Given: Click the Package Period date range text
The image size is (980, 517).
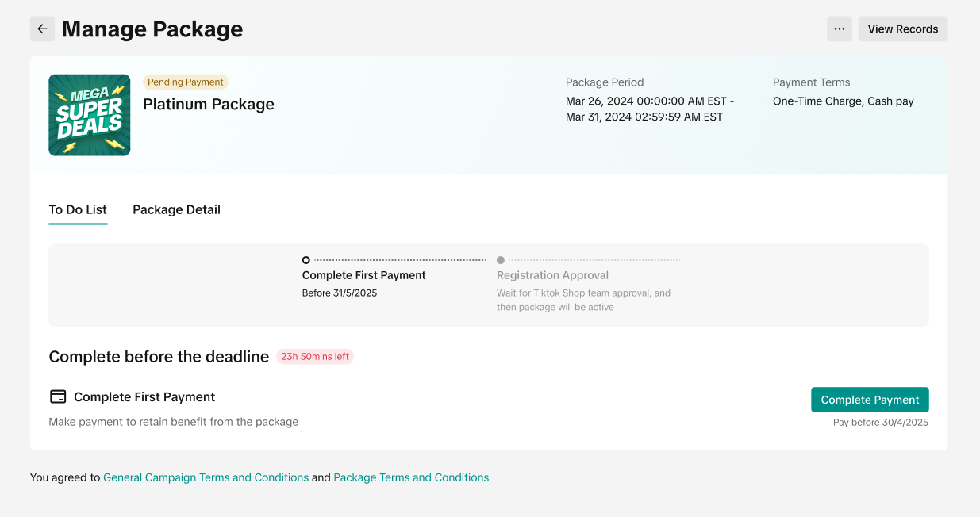Looking at the screenshot, I should (x=649, y=109).
